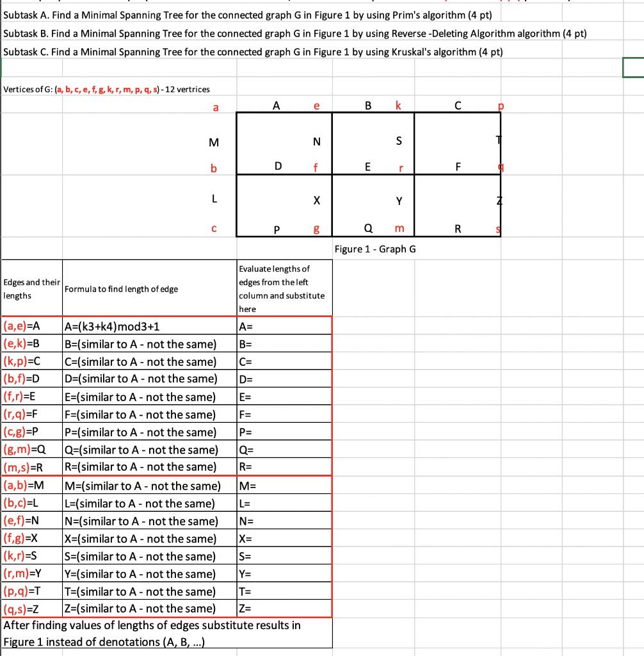Select the cell '(b,c)=L'
644x656 pixels.
[32, 503]
